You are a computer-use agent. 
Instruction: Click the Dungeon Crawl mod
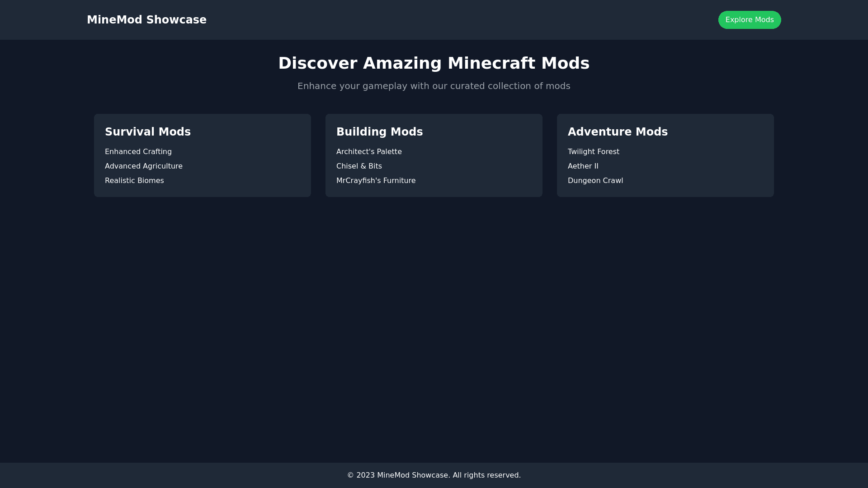(595, 181)
